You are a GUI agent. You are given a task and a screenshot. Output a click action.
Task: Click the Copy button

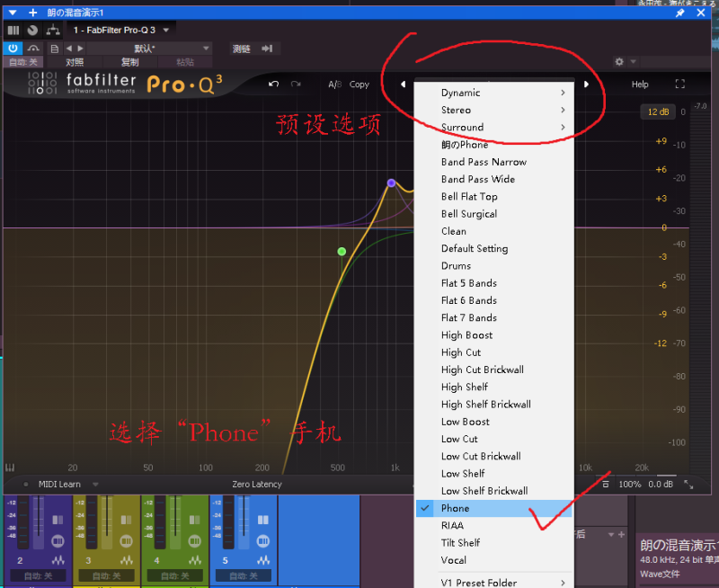pyautogui.click(x=359, y=85)
